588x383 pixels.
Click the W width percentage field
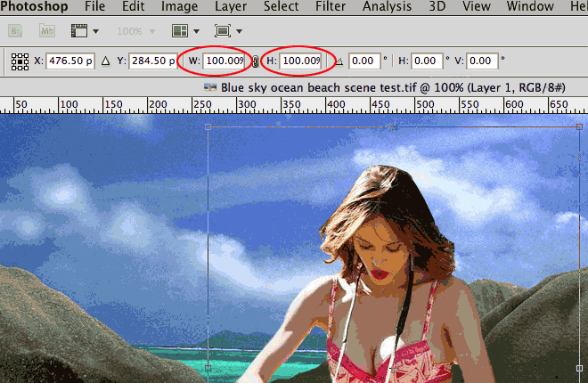(x=225, y=61)
